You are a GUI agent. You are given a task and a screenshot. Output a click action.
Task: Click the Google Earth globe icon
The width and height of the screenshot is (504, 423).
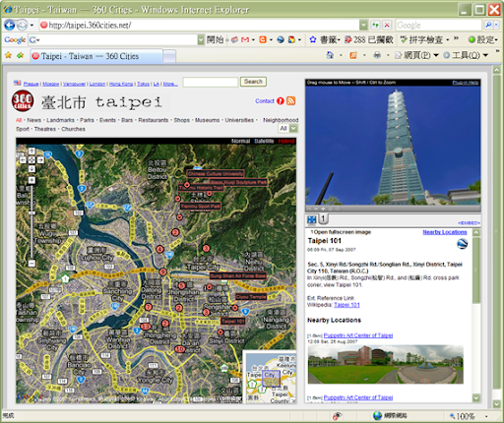463,244
